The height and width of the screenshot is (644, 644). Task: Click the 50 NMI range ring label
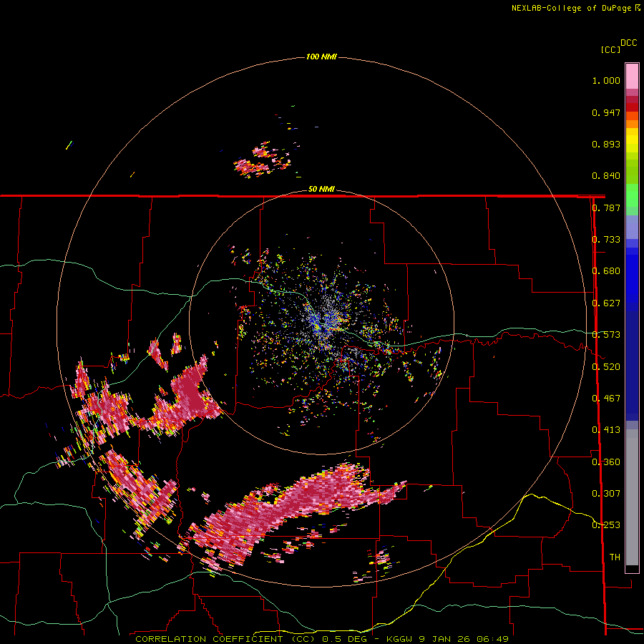(321, 189)
